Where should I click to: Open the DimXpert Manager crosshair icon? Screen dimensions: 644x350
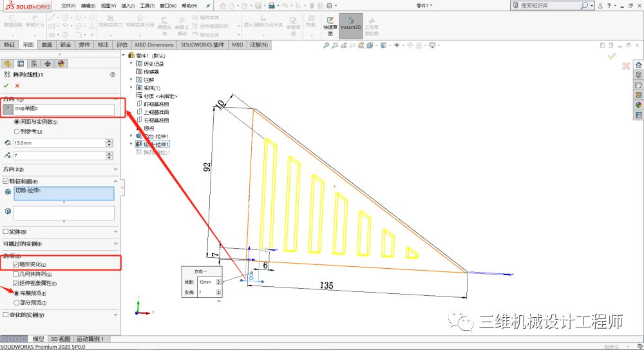48,64
